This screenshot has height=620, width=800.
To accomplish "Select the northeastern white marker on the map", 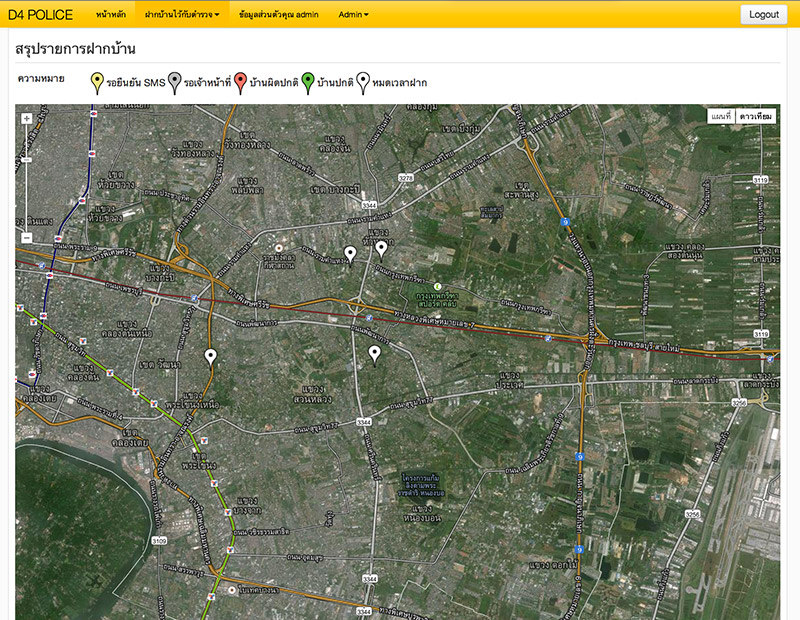I will tap(381, 249).
